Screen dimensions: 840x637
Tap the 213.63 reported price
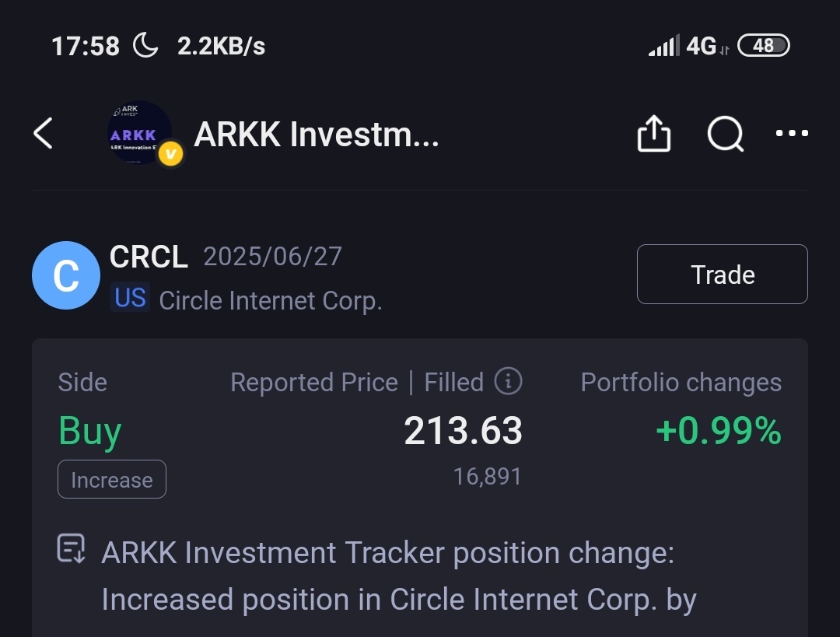point(463,430)
